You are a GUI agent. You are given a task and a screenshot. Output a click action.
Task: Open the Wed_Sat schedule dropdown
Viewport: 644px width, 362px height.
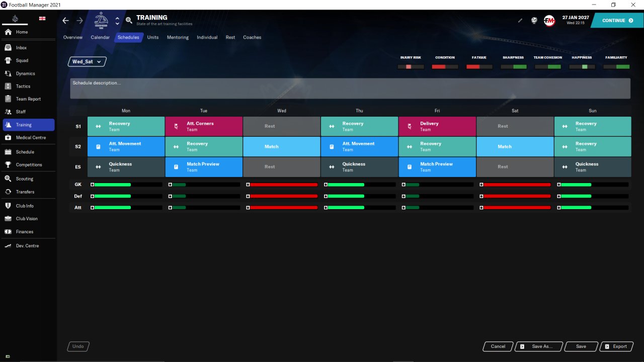[x=87, y=61]
